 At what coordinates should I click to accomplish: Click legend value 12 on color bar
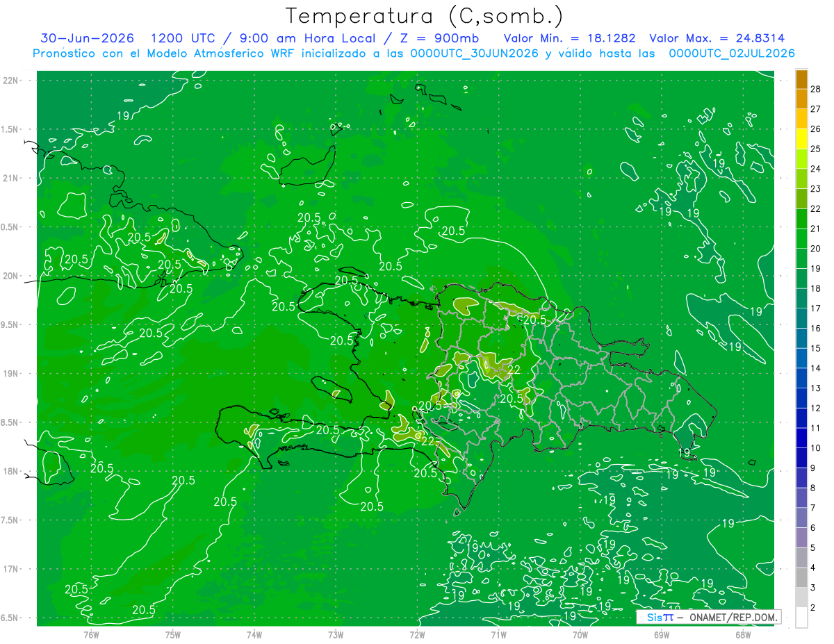[x=815, y=408]
